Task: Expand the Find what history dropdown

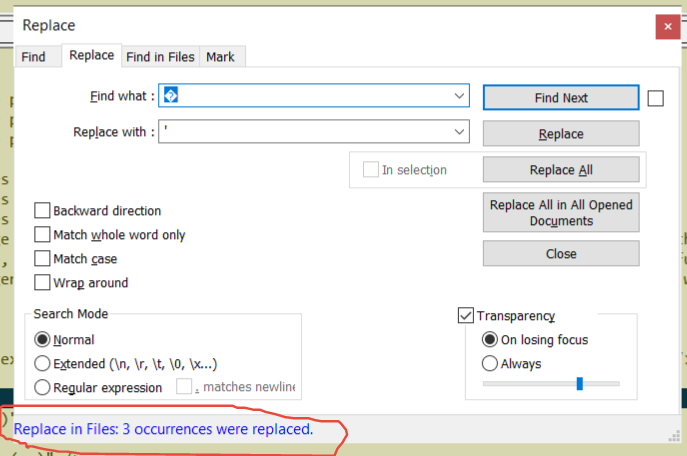Action: coord(459,95)
